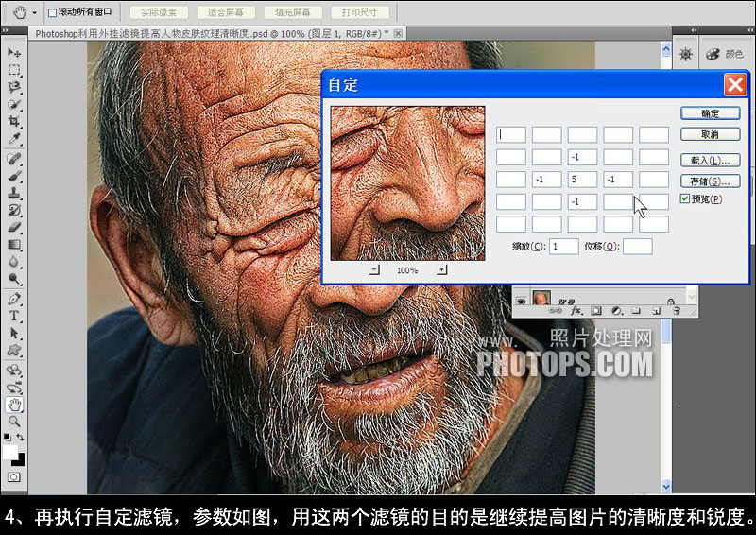Click the 位移(O) offset input field
756x535 pixels.
[637, 247]
